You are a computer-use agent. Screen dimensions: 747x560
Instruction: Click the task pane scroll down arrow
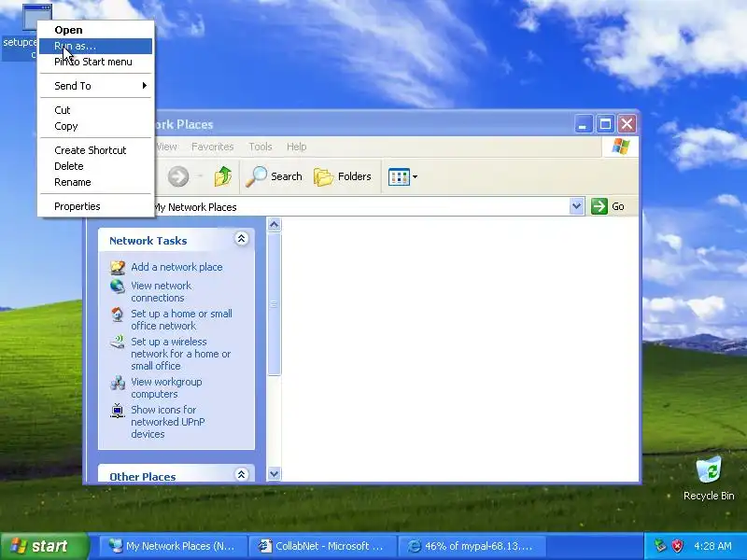(x=274, y=474)
